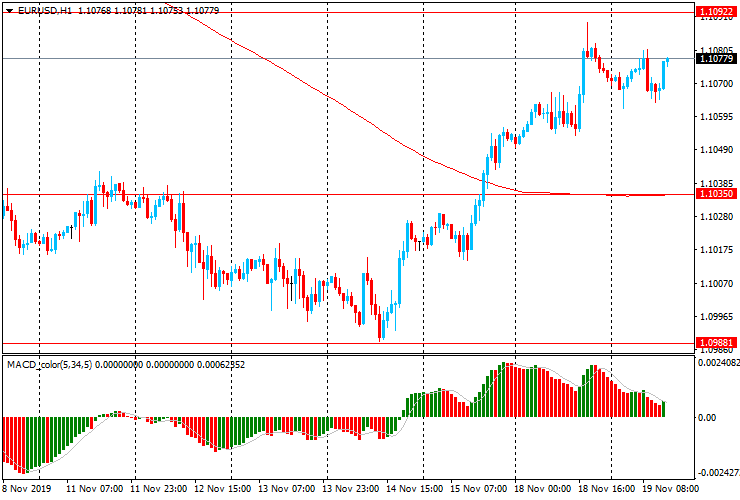Image resolution: width=740 pixels, height=500 pixels.
Task: Select the current price label 1.10779
Action: tap(716, 59)
